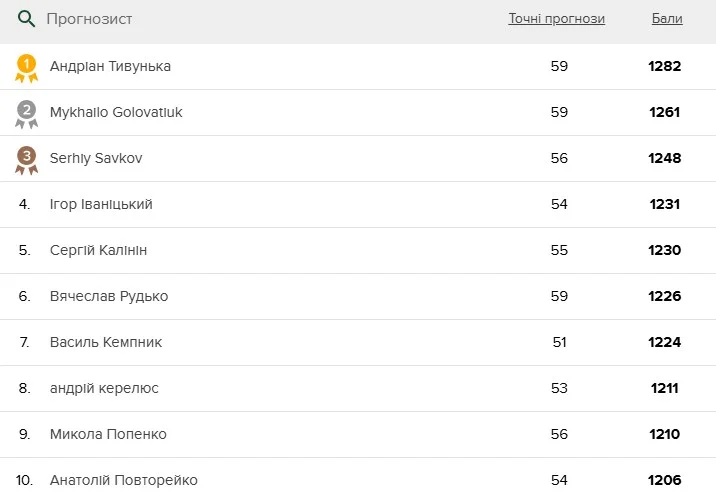Screen dimensions: 716x502
Task: Open Mykhailo Golovatiuk's profile
Action: [x=116, y=112]
